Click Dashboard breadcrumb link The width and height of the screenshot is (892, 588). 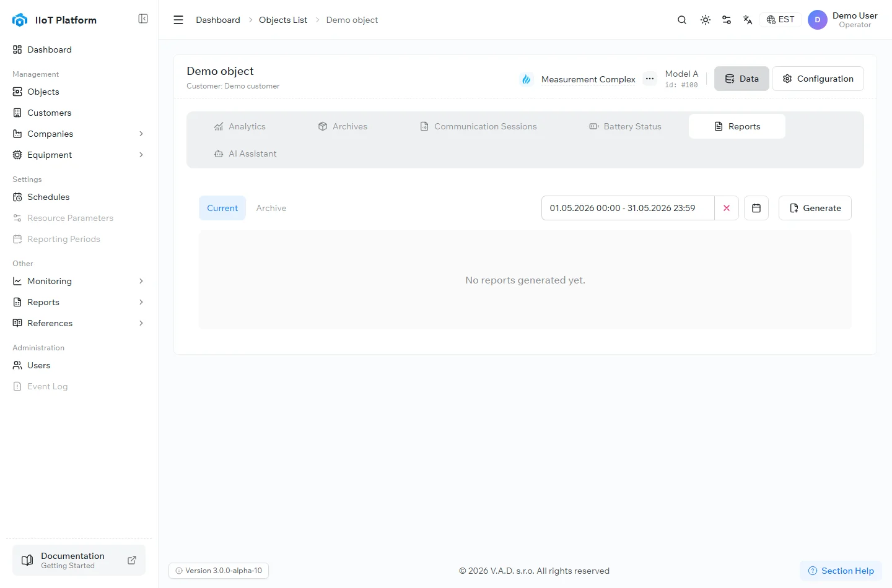click(x=218, y=20)
